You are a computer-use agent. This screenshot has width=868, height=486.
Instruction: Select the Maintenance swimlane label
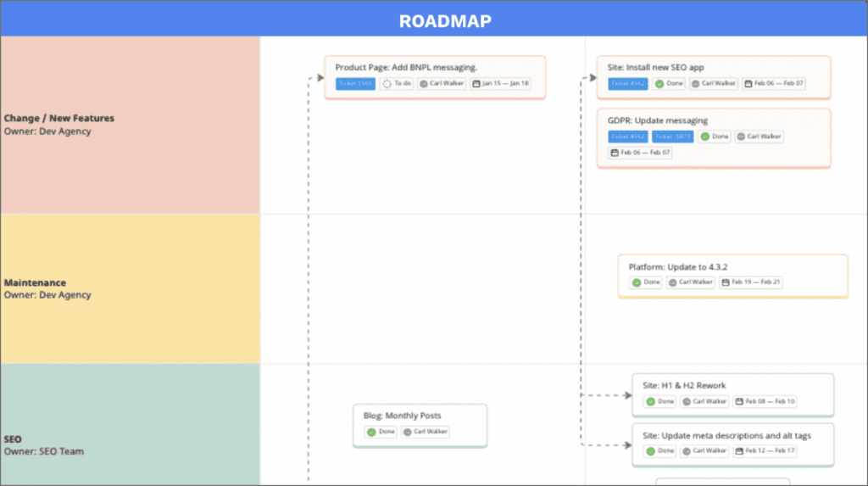pos(35,282)
